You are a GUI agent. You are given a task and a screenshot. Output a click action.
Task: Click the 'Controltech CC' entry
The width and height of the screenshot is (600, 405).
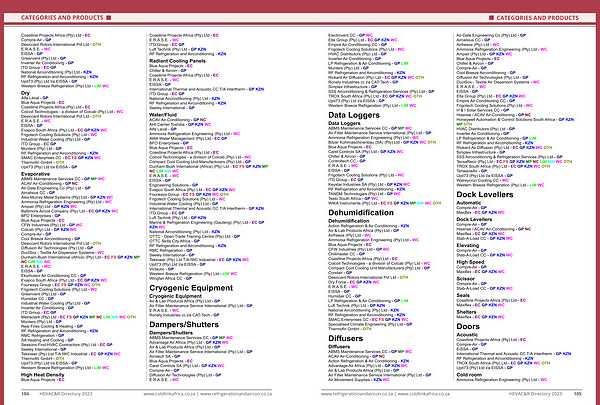click(347, 161)
